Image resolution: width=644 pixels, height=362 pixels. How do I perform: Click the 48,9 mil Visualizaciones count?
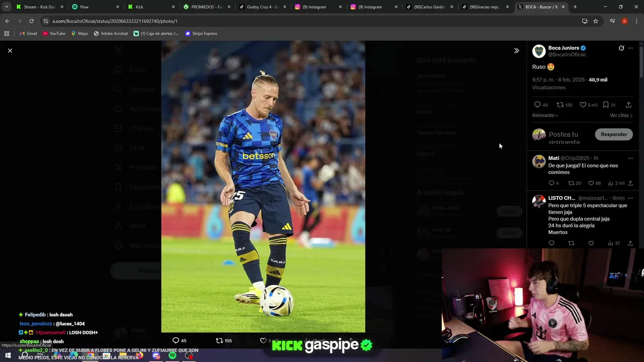(598, 80)
